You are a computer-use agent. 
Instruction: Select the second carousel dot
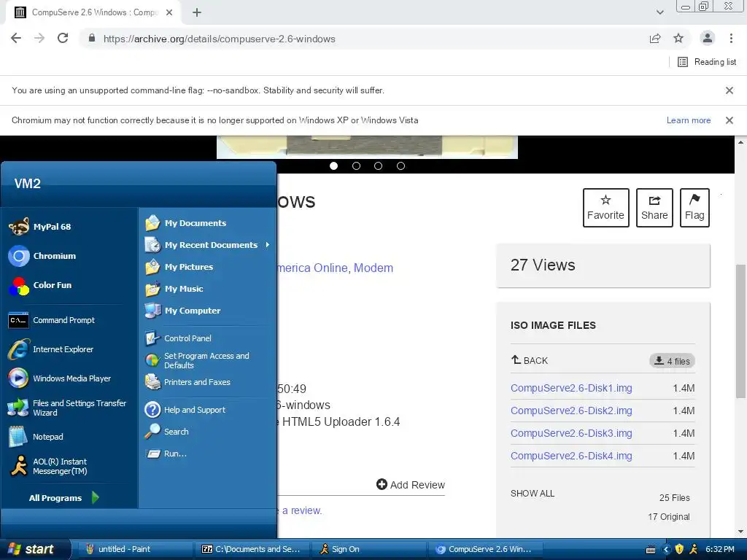[x=356, y=166]
